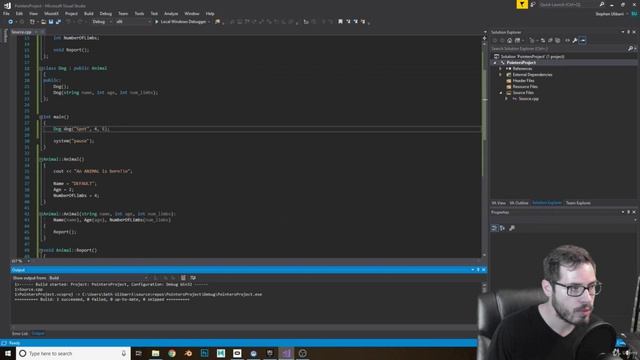Screen dimensions: 640x360
Task: Expand the Source.cpp tree node
Action: pyautogui.click(x=507, y=99)
